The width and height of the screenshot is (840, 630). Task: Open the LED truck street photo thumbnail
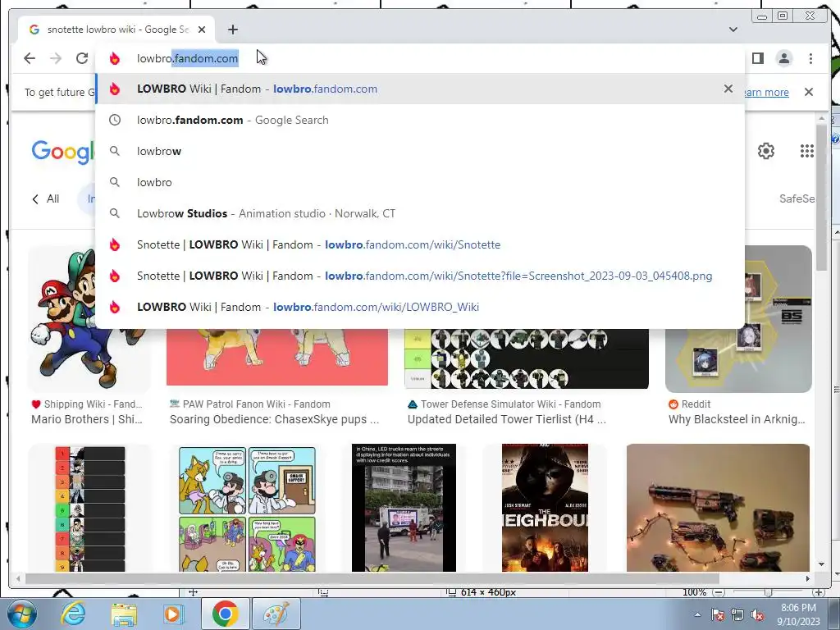coord(404,508)
